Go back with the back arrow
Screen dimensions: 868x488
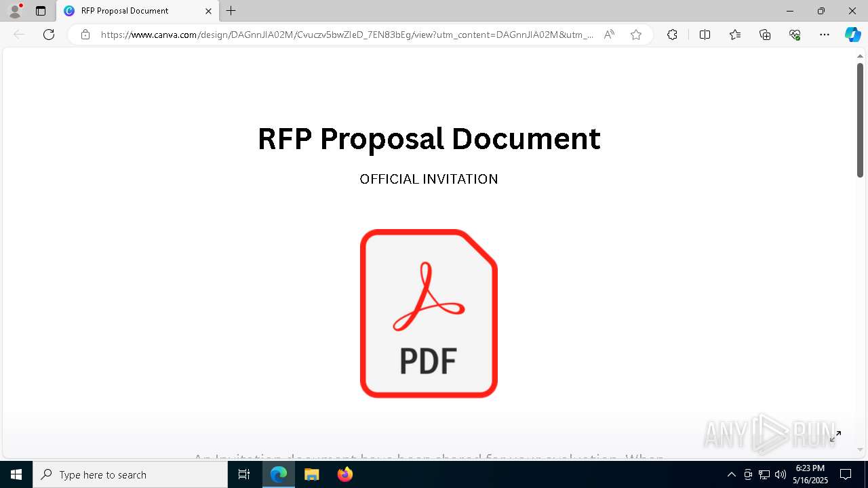pyautogui.click(x=19, y=35)
